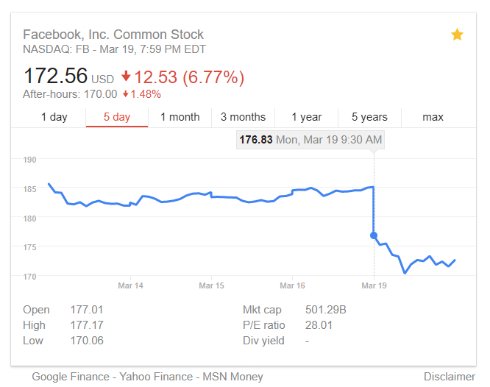Click the after-hours red down arrow
490x387 pixels.
coord(126,94)
